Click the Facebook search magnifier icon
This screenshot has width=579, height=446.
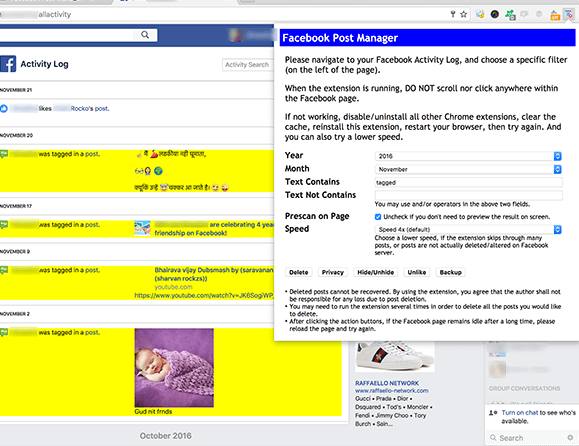(x=145, y=35)
